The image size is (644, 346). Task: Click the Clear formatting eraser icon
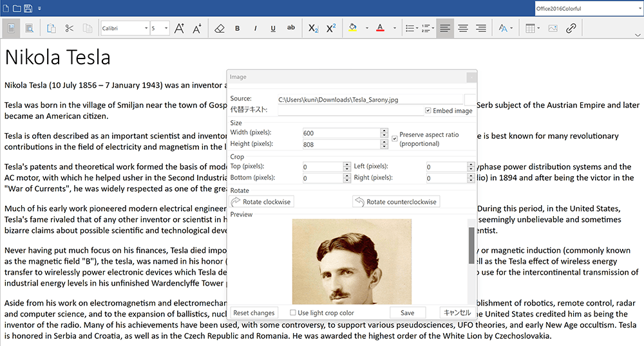pos(219,28)
